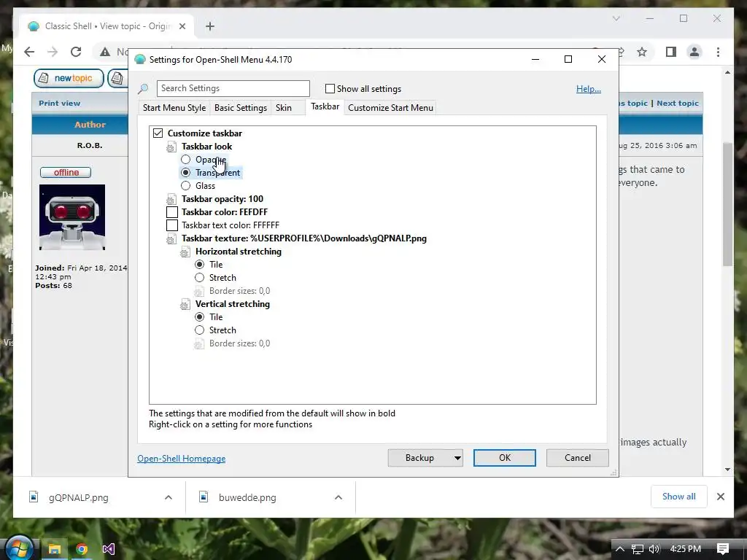The image size is (747, 560).
Task: Click the gQPNALP.png file icon in downloads
Action: (34, 497)
